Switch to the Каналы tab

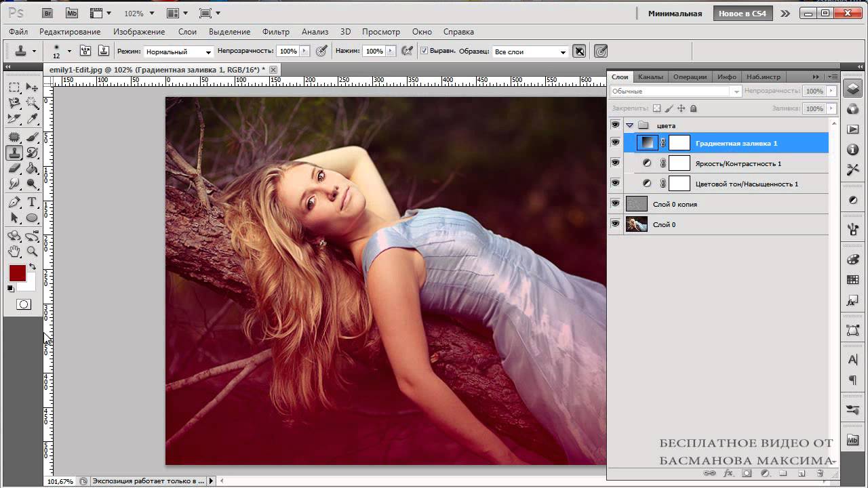(650, 77)
